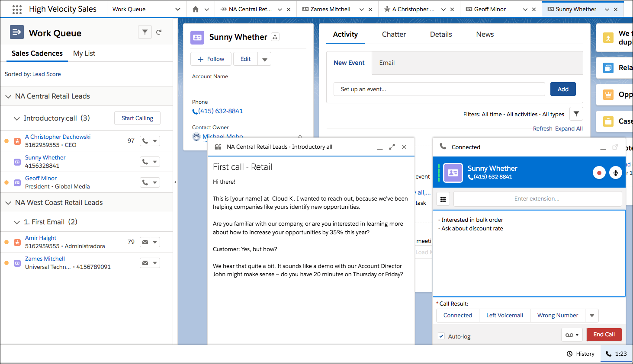Screen dimensions: 633x364
Task: Start recording the call
Action: (599, 173)
